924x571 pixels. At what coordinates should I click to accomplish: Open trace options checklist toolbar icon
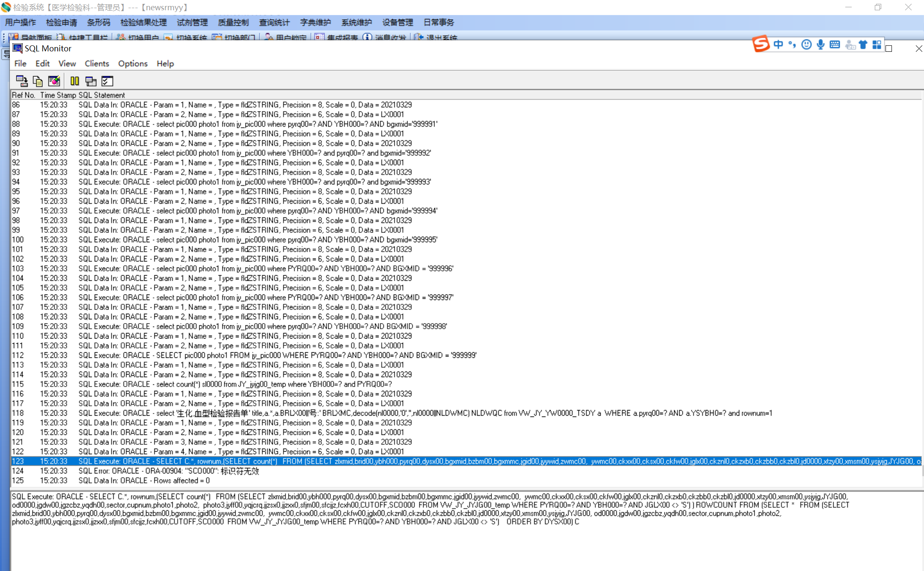pos(107,81)
